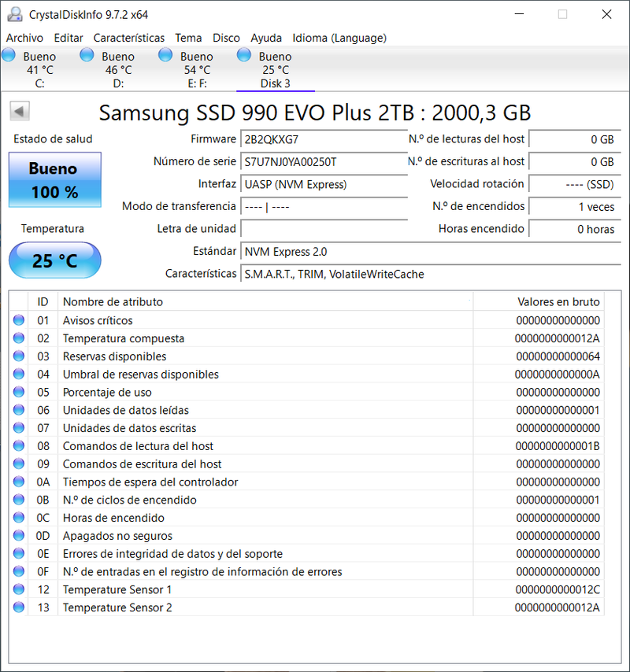
Task: Select the status orb for Disk 3
Action: pyautogui.click(x=243, y=55)
